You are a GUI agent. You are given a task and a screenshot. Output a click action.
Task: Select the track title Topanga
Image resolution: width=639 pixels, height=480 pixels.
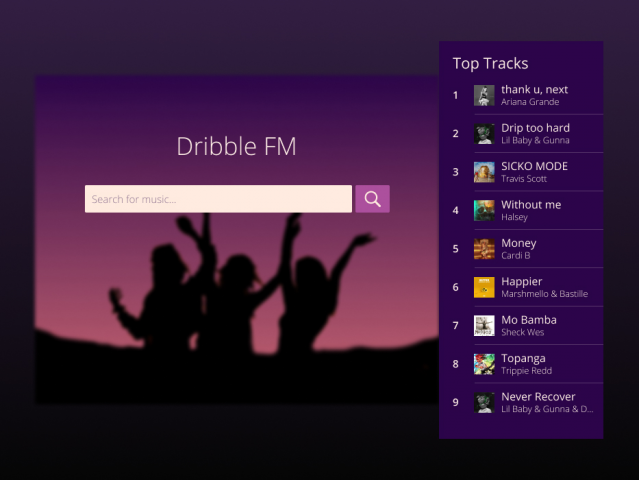point(523,359)
